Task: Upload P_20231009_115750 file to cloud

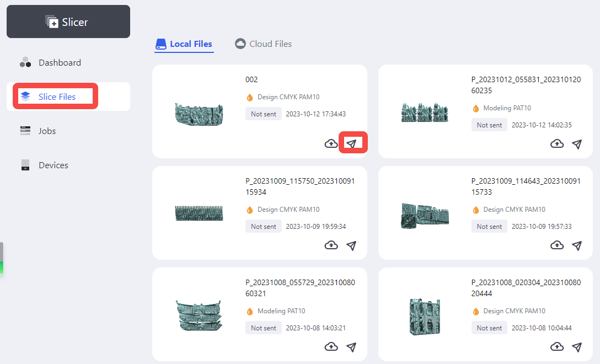Action: [x=331, y=245]
